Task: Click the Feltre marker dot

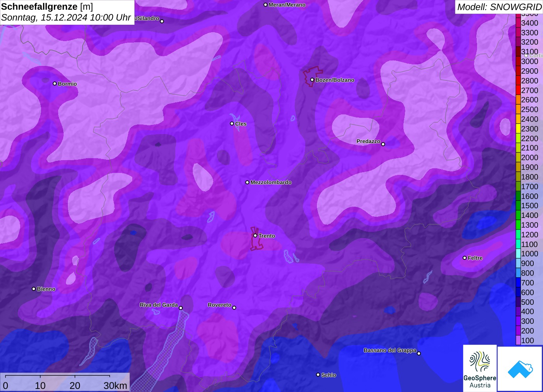Action: click(465, 258)
